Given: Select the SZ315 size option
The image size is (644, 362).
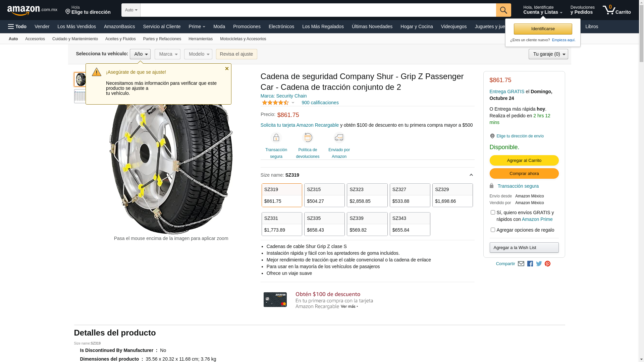Looking at the screenshot, I should pos(324,195).
